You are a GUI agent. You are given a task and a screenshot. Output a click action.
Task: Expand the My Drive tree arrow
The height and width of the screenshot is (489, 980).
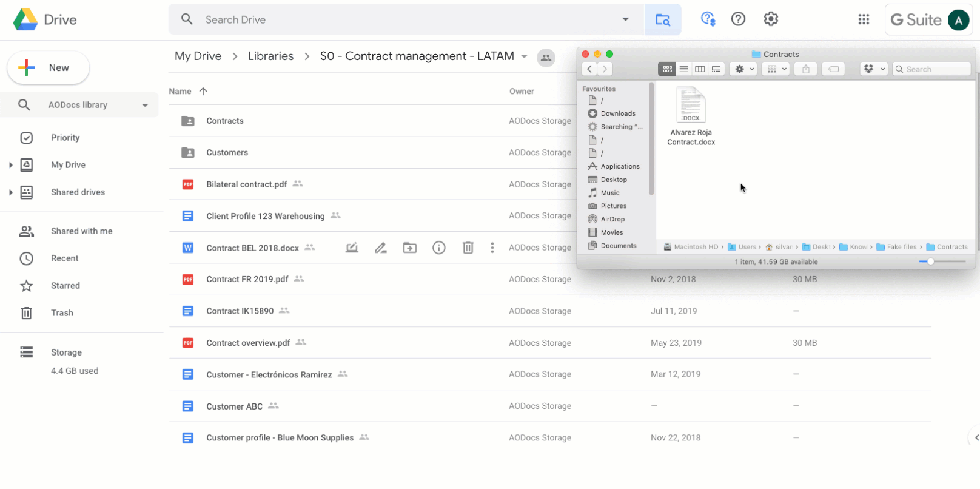10,165
